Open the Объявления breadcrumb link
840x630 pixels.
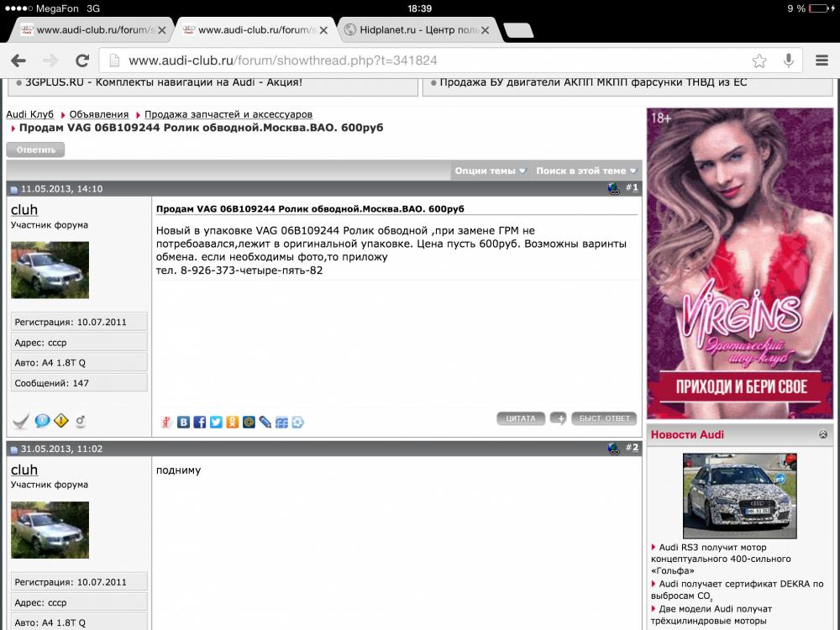tap(99, 114)
